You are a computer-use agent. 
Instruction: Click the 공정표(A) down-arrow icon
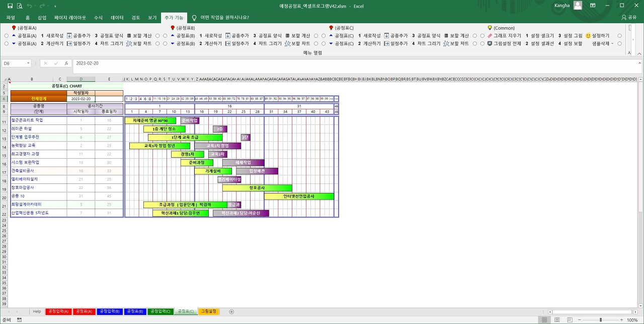[14, 44]
